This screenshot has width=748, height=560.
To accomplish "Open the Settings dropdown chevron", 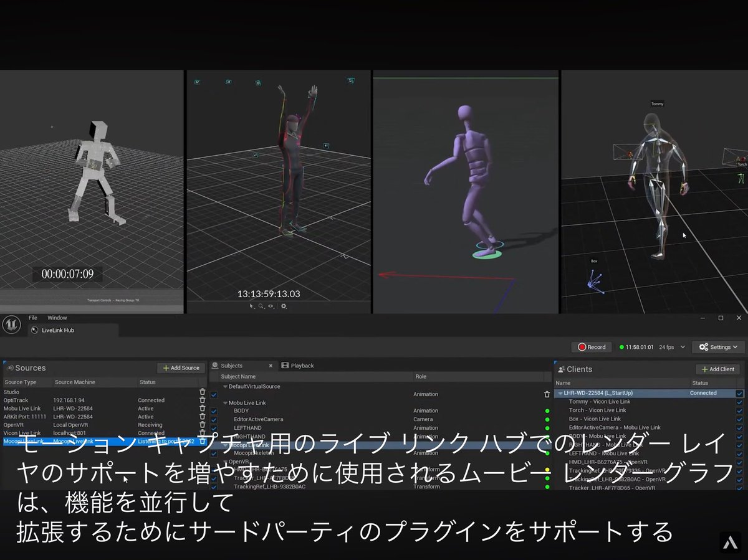I will 736,347.
